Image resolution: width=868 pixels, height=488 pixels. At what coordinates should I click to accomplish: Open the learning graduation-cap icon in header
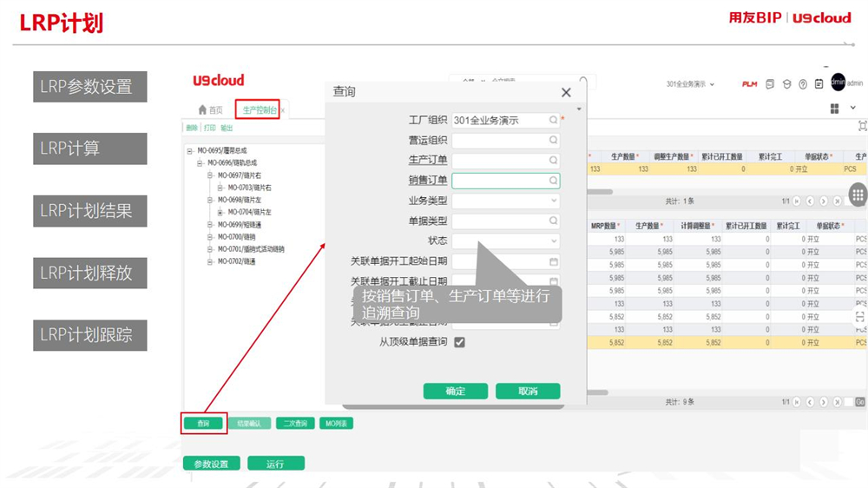click(786, 84)
